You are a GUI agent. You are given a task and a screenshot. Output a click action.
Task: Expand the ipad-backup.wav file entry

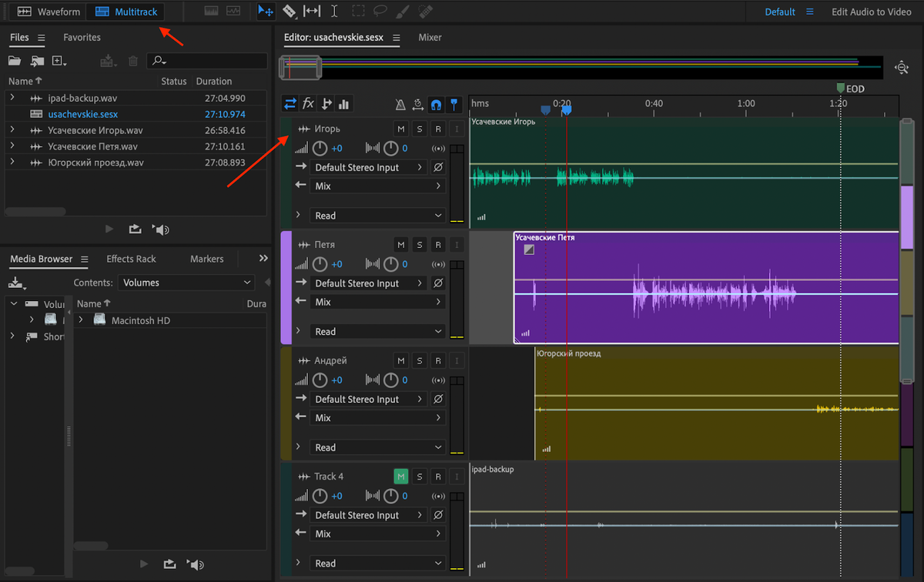12,98
